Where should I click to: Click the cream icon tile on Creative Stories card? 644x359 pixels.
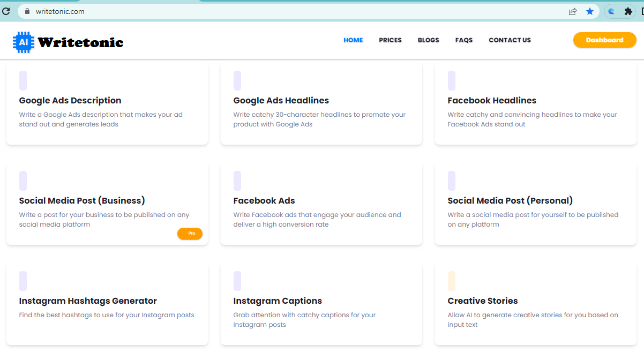click(452, 281)
